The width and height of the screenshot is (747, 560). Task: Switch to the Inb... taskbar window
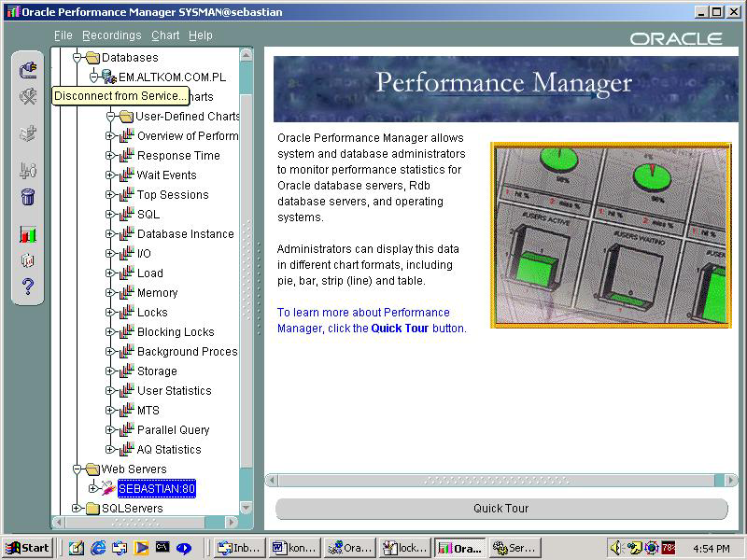coord(239,548)
